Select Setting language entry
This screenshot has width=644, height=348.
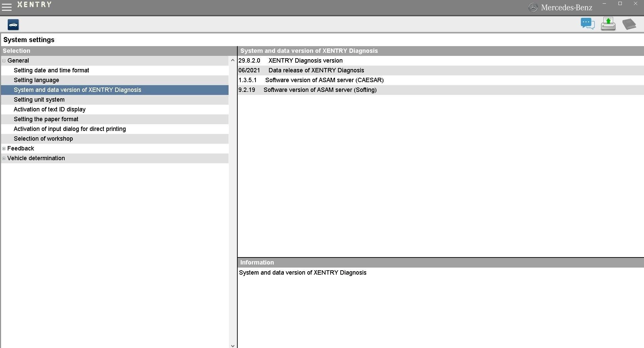click(x=114, y=80)
